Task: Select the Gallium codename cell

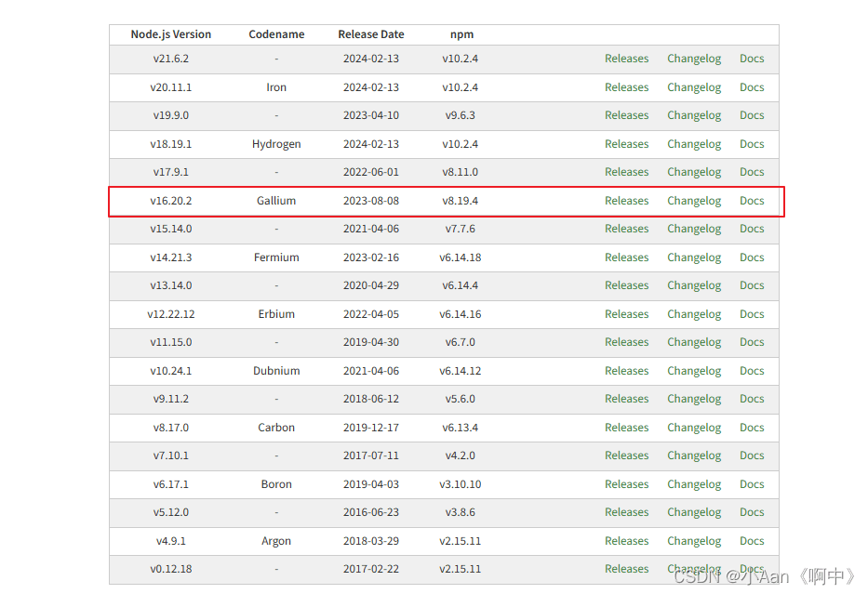Action: click(275, 202)
